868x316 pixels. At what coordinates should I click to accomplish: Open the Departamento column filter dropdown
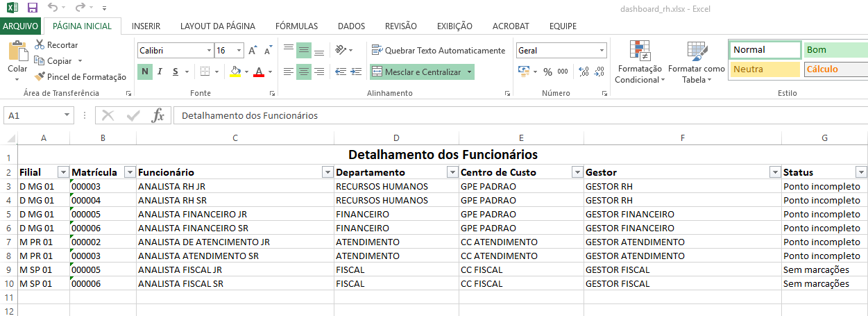click(x=452, y=172)
